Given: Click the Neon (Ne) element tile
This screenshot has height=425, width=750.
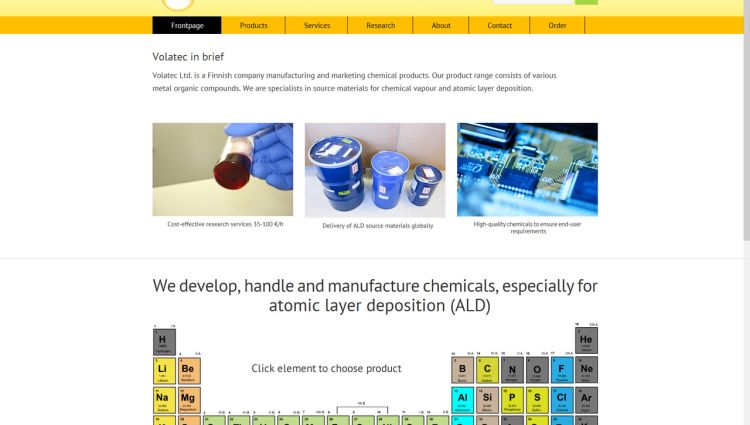Looking at the screenshot, I should pos(586,370).
